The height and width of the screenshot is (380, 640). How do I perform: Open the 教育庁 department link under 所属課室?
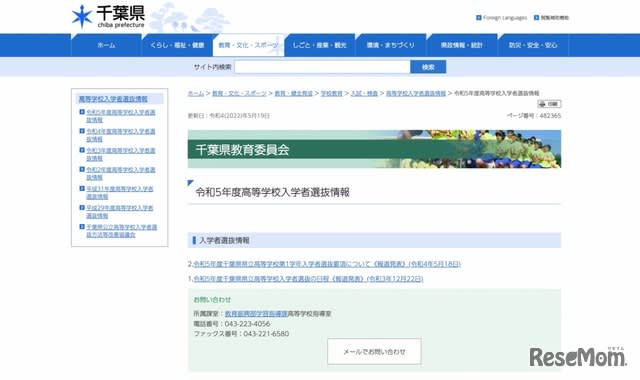point(256,314)
